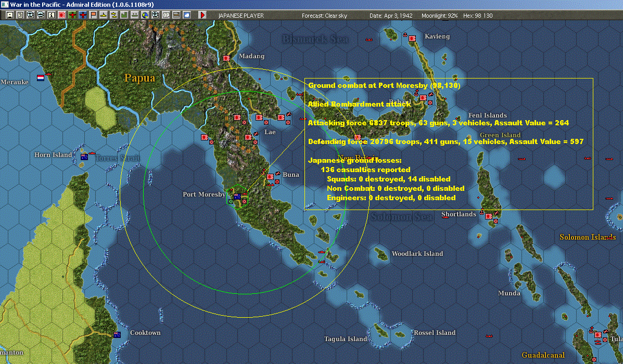Click the Lae map label
Image resolution: width=623 pixels, height=364 pixels.
pyautogui.click(x=270, y=132)
